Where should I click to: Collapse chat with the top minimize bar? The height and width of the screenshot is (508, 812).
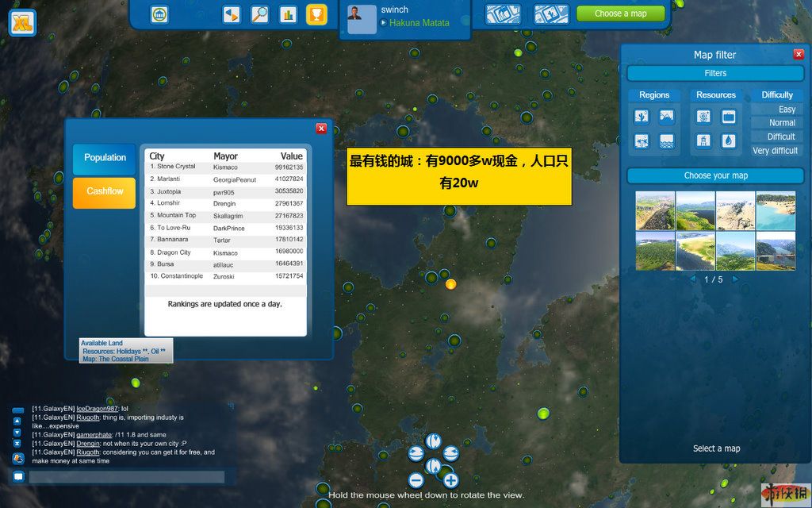click(x=18, y=410)
